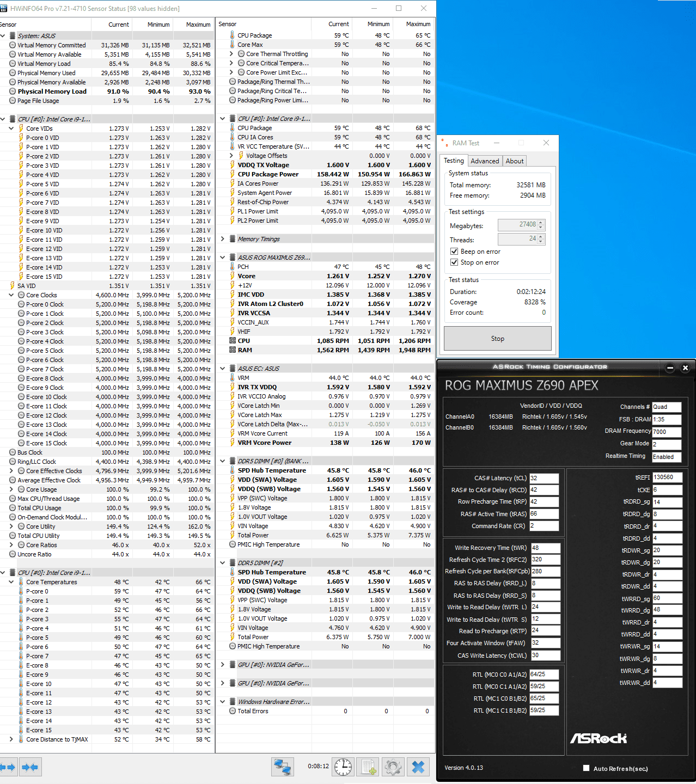
Task: Click the Refresh Cycle Time 2 (tRFC2) field
Action: pyautogui.click(x=546, y=559)
